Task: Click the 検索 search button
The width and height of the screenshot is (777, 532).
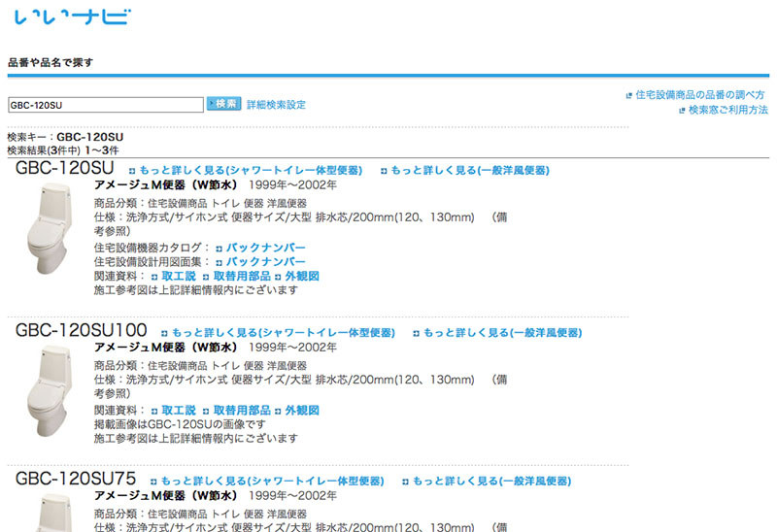Action: click(x=224, y=104)
